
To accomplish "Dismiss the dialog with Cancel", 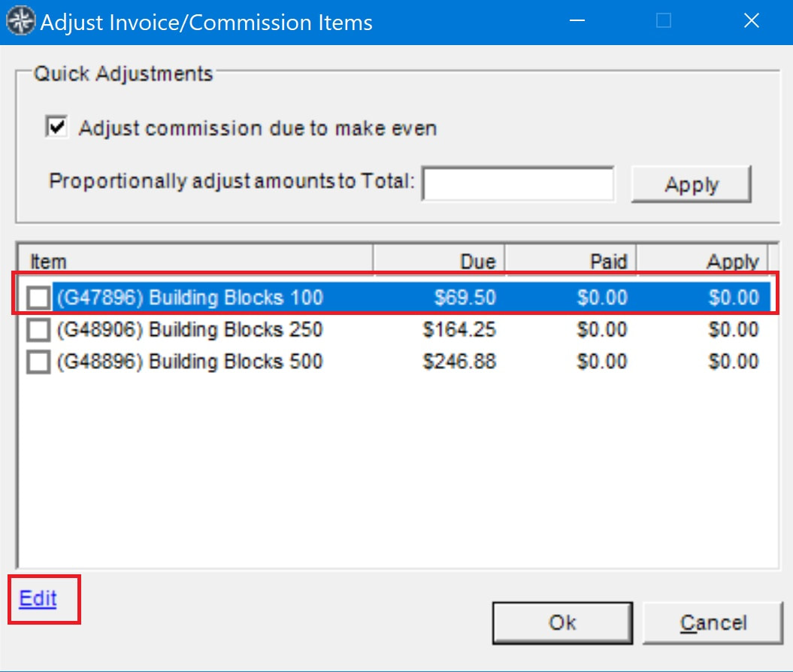I will [x=713, y=622].
